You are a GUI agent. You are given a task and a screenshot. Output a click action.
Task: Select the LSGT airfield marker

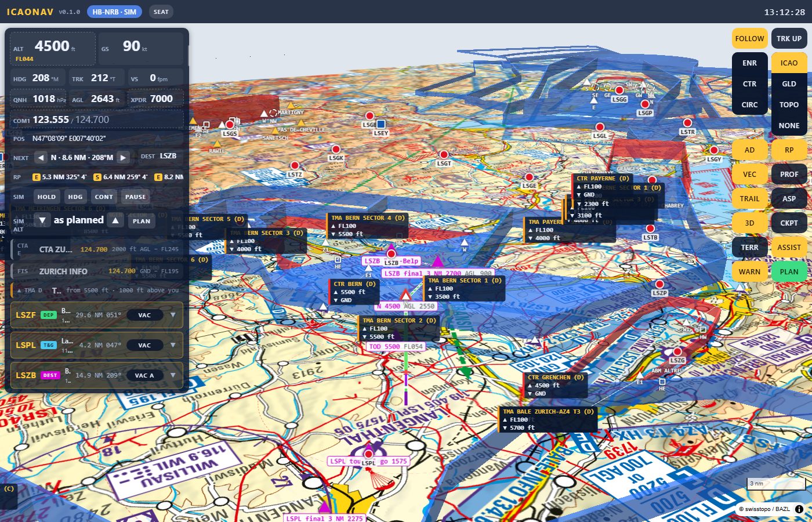(x=444, y=155)
